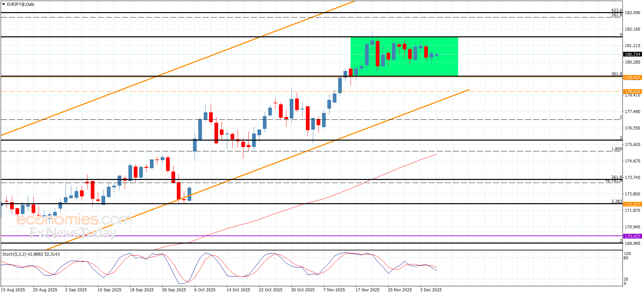This screenshot has height=294, width=644.
Task: Click the 30 Oct 2025 date label
Action: (x=303, y=290)
